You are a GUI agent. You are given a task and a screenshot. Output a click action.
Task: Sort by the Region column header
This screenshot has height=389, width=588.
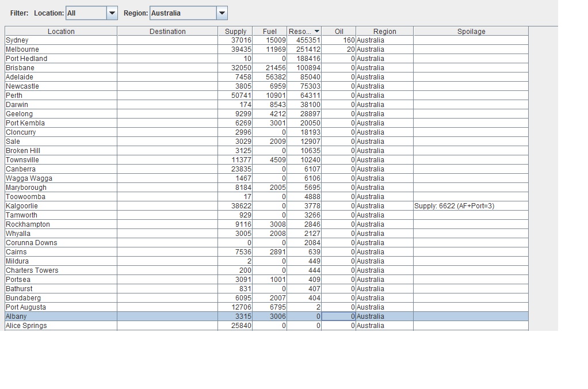coord(385,31)
